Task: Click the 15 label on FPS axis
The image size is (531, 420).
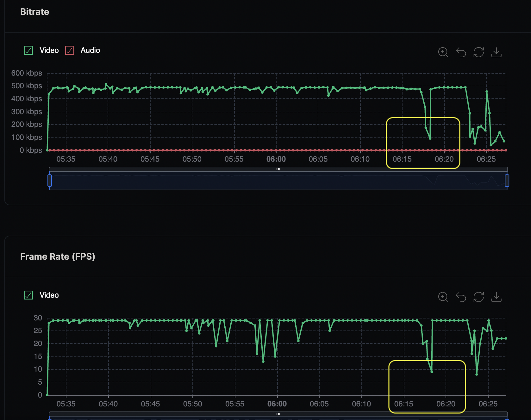Action: click(x=38, y=356)
